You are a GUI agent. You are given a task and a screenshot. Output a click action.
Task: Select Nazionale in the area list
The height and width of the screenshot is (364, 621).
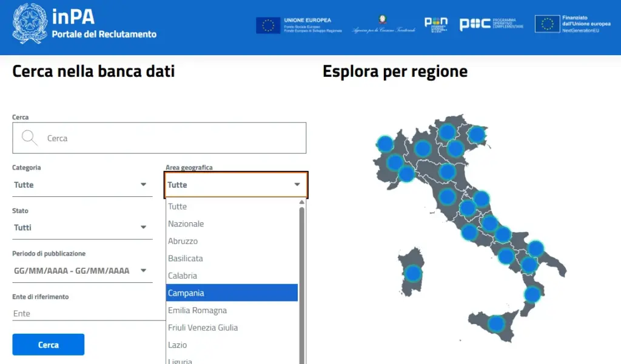click(232, 223)
